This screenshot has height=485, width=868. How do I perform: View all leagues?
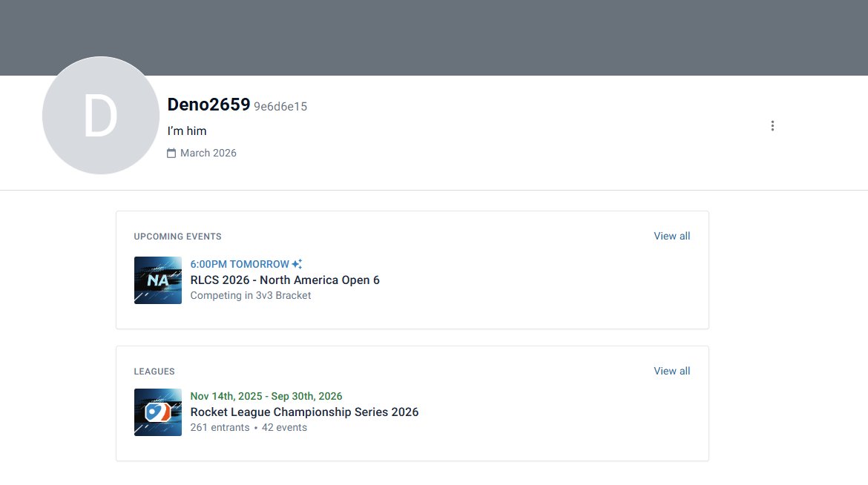tap(671, 371)
